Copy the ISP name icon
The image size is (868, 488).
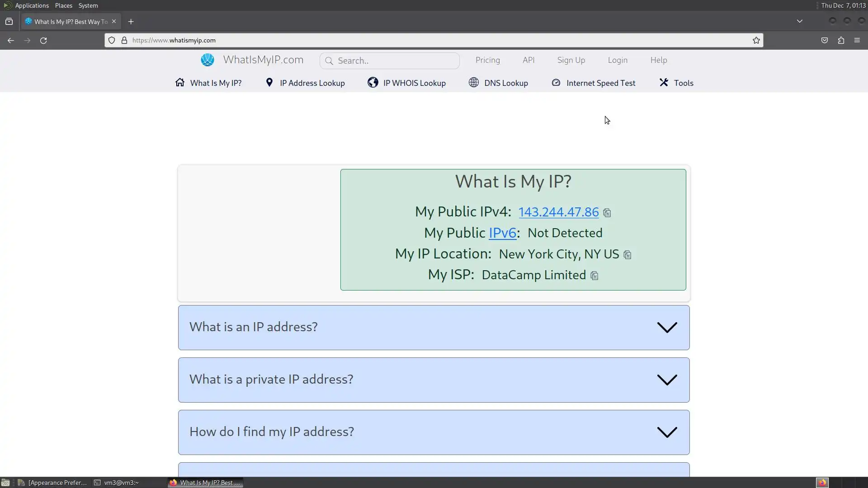594,276
